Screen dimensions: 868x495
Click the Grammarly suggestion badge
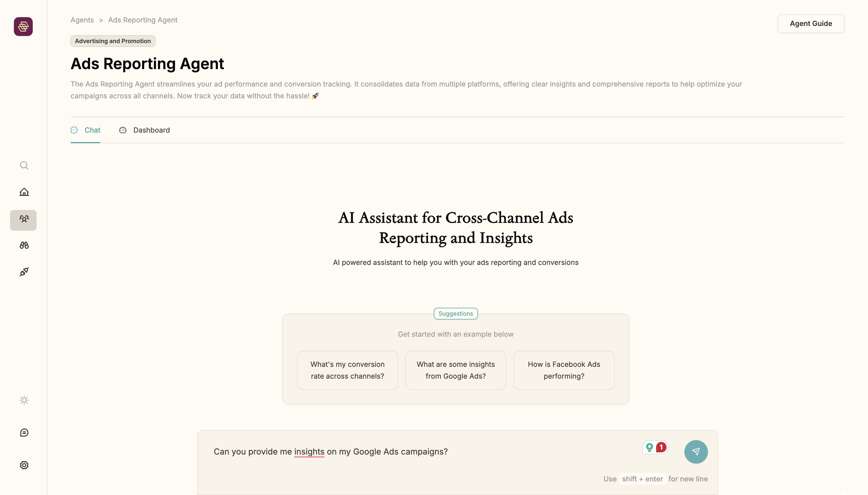[655, 447]
